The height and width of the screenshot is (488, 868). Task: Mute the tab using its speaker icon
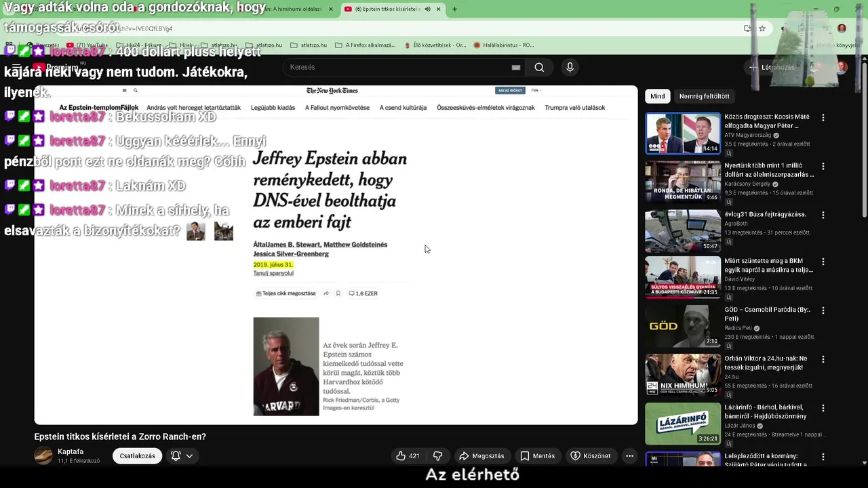[427, 9]
